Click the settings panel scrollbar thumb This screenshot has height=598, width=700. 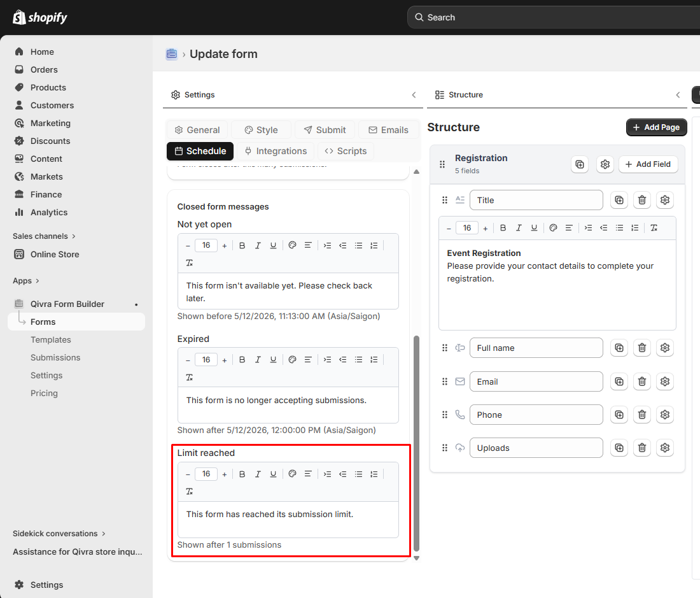pyautogui.click(x=417, y=443)
